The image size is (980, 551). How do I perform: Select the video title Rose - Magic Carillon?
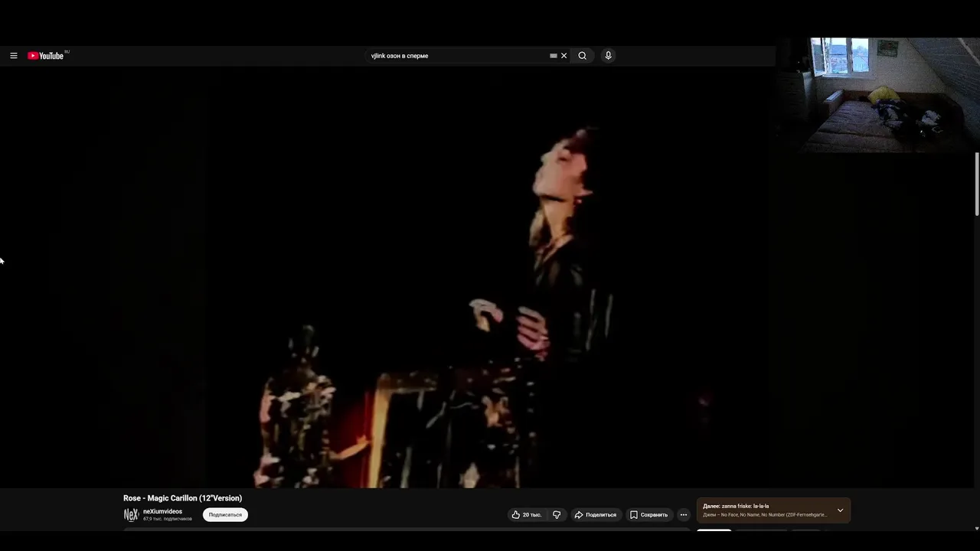[x=182, y=498]
